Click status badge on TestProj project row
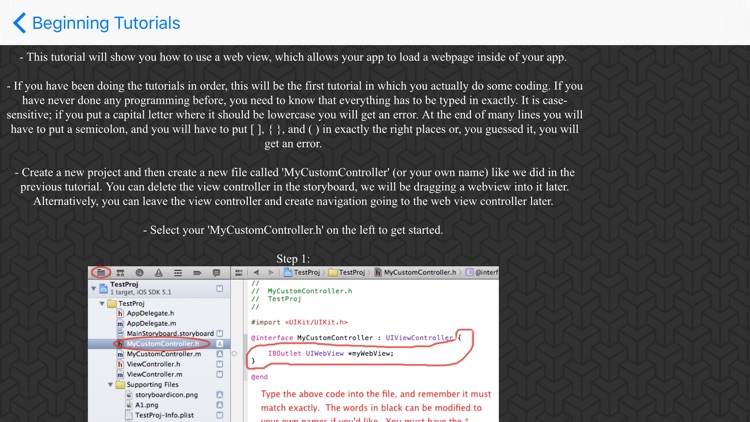Screen dimensions: 750x422 coord(220,289)
